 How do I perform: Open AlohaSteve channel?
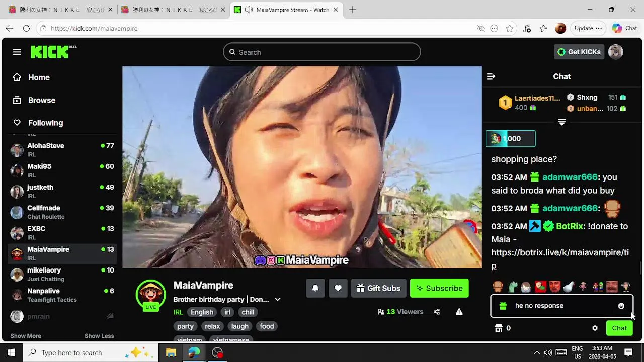pyautogui.click(x=62, y=149)
